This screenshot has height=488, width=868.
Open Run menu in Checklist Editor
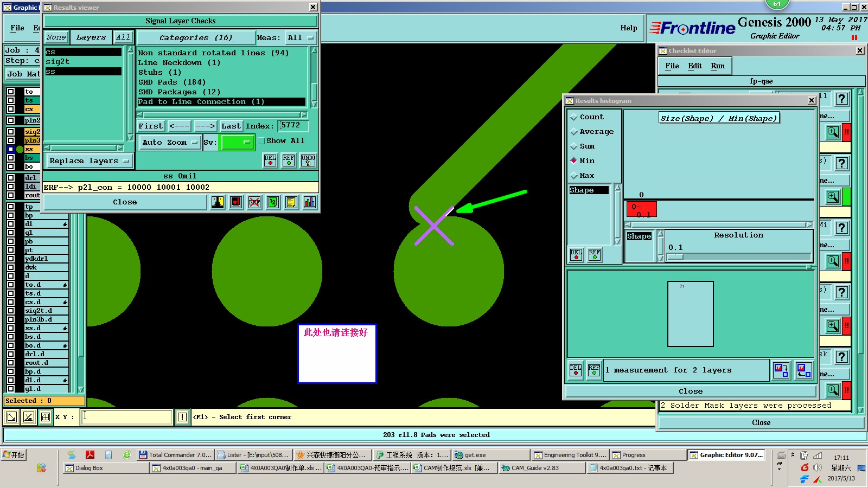click(x=718, y=66)
